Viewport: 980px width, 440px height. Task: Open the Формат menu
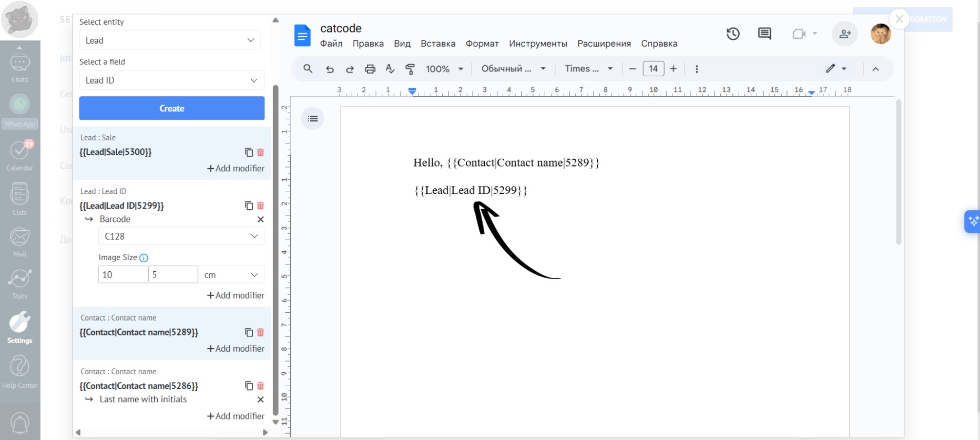482,44
